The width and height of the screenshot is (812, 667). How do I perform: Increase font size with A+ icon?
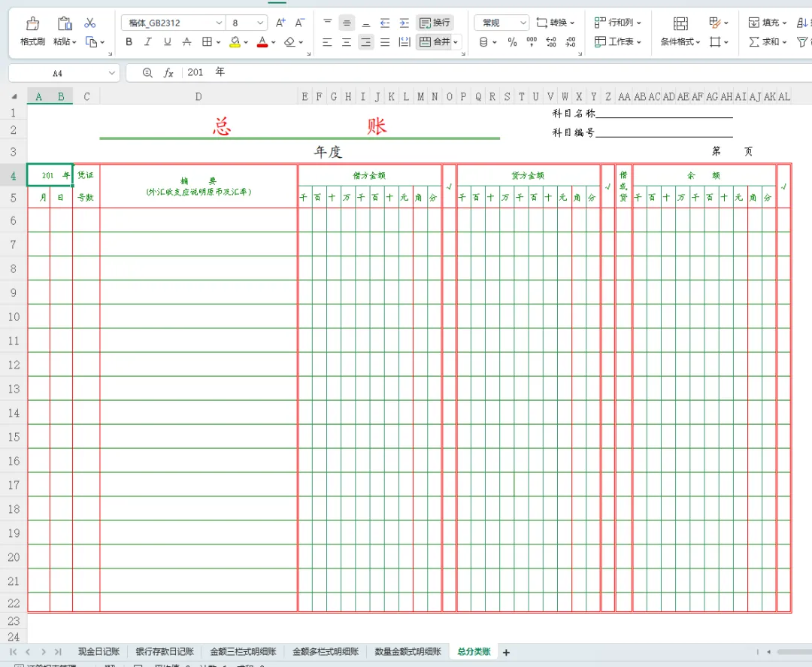coord(280,23)
